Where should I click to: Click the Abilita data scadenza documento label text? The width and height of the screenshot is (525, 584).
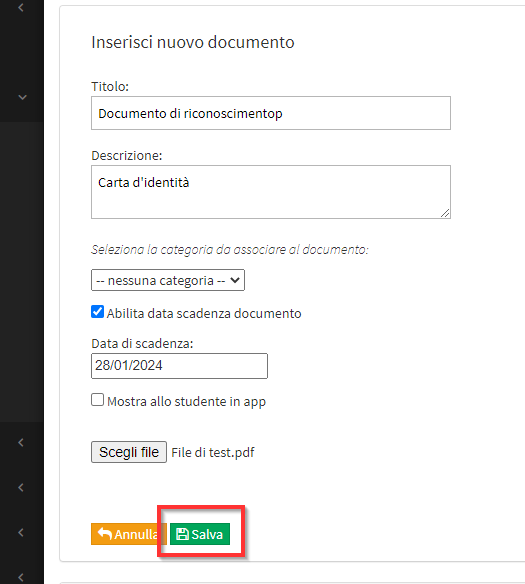[204, 314]
